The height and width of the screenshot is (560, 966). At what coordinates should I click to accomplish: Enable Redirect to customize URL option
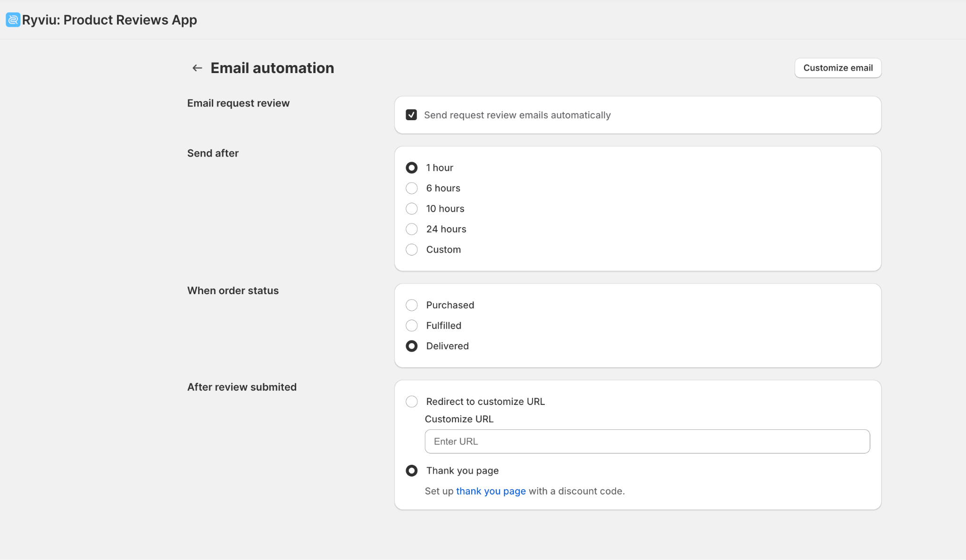coord(412,402)
